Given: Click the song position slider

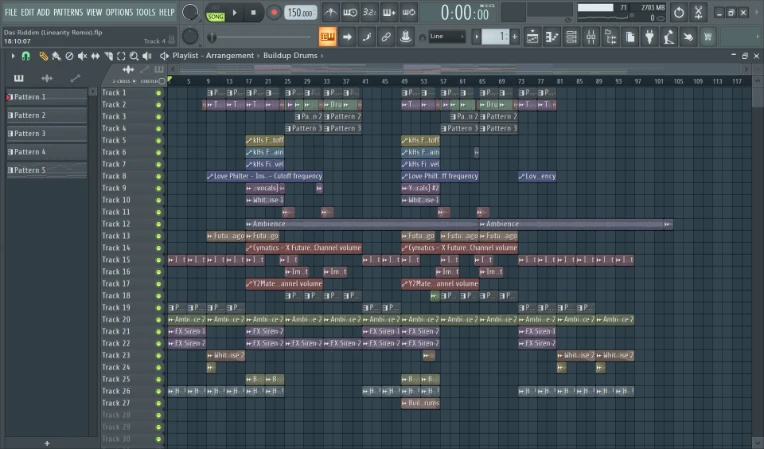Looking at the screenshot, I should tap(261, 37).
